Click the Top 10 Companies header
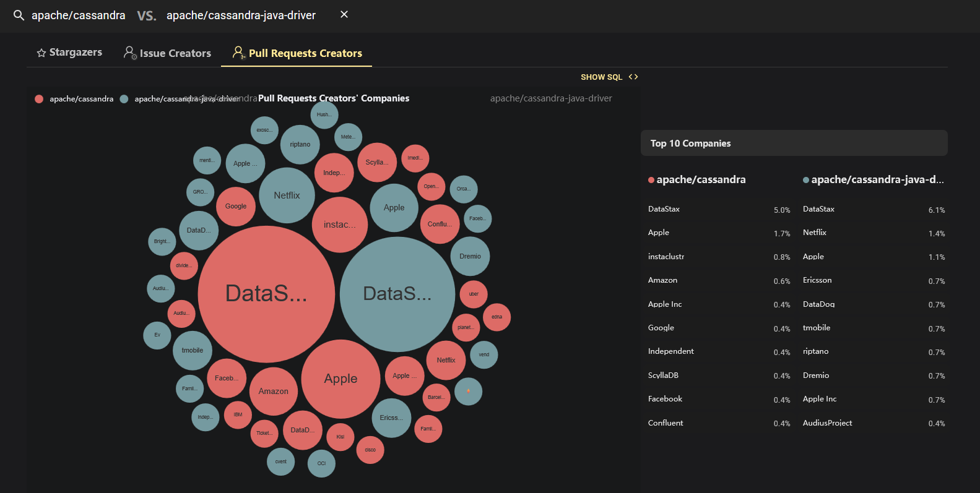 coord(794,143)
